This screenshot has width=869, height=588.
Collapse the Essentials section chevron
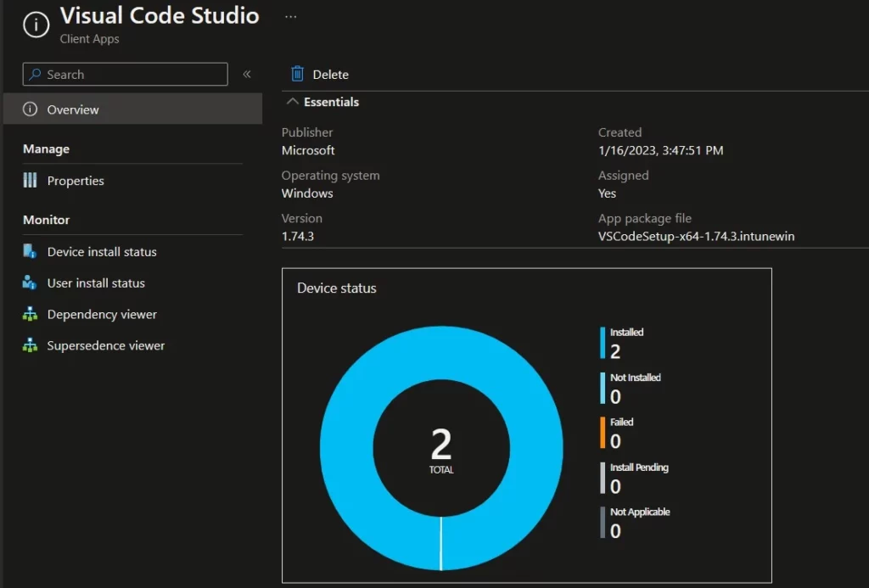pyautogui.click(x=292, y=102)
